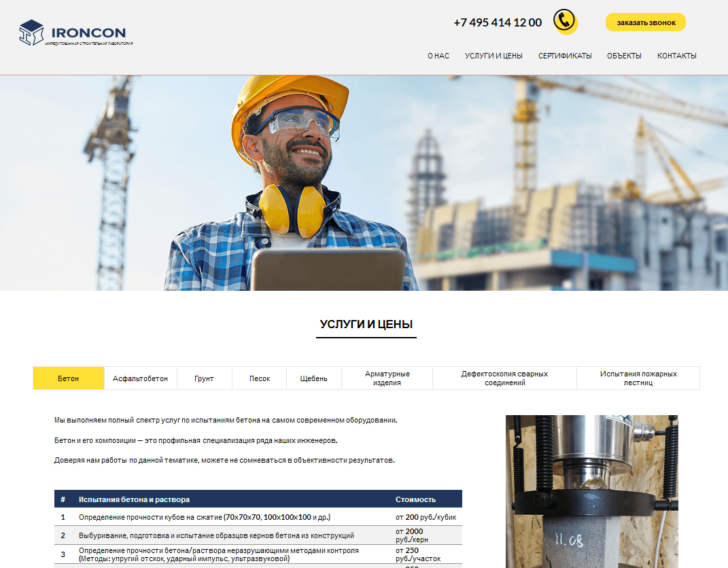Go to 'СЕРТИФИКАТЫ' in navigation
The image size is (728, 568).
pos(565,56)
